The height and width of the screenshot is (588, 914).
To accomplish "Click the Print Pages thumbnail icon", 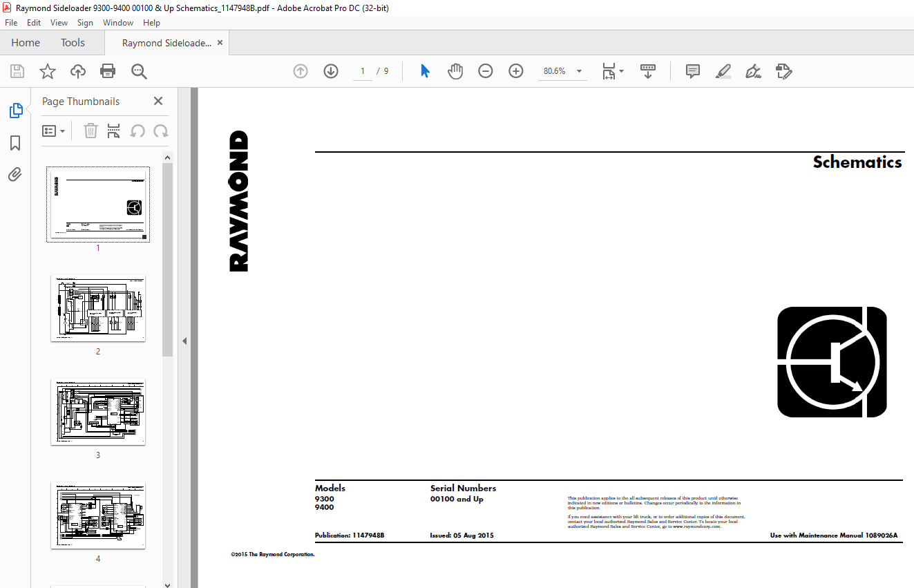I will coord(114,131).
